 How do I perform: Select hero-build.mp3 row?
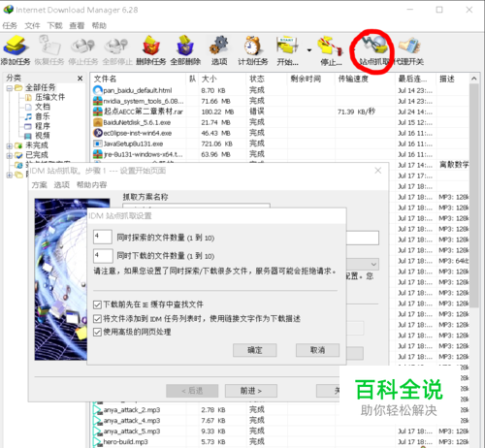click(280, 442)
